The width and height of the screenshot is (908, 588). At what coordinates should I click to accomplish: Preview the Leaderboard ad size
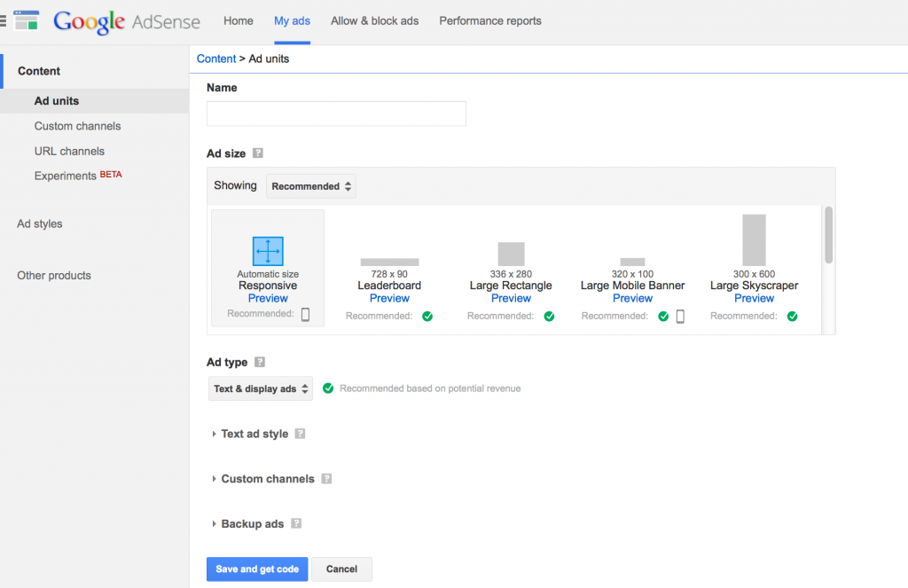coord(390,298)
